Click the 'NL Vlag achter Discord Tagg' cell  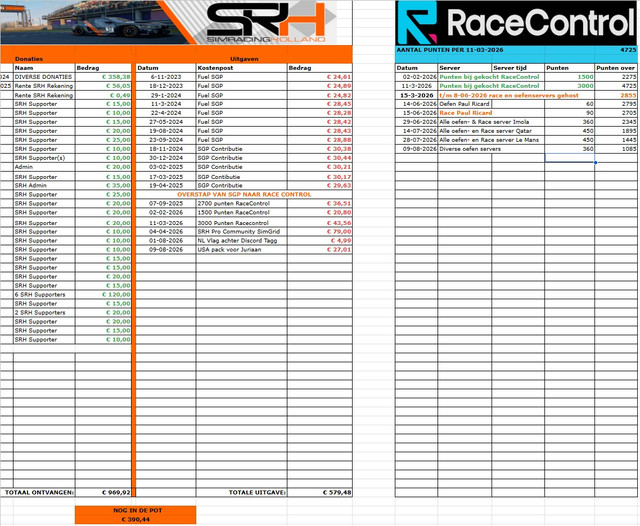pos(241,240)
